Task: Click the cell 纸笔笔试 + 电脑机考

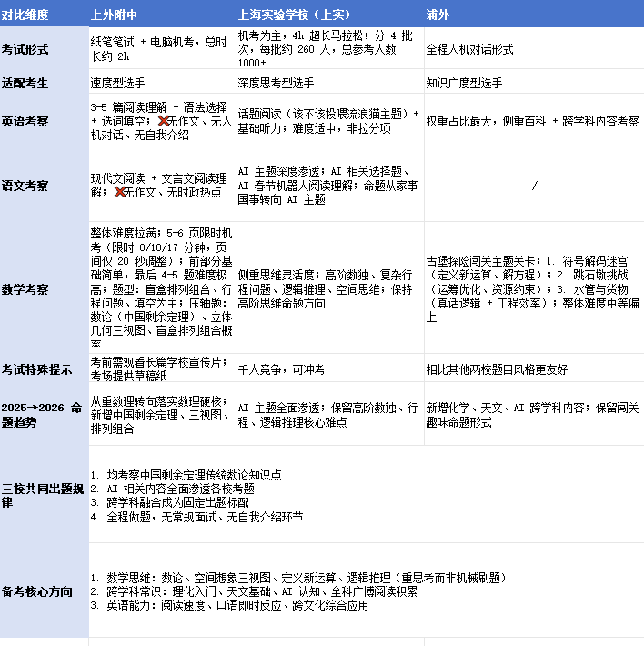Action: point(162,48)
